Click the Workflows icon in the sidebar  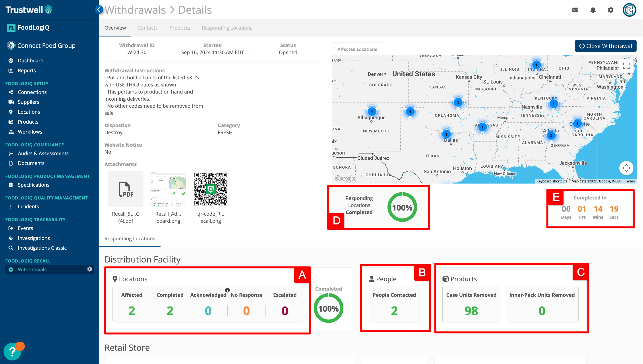click(11, 132)
